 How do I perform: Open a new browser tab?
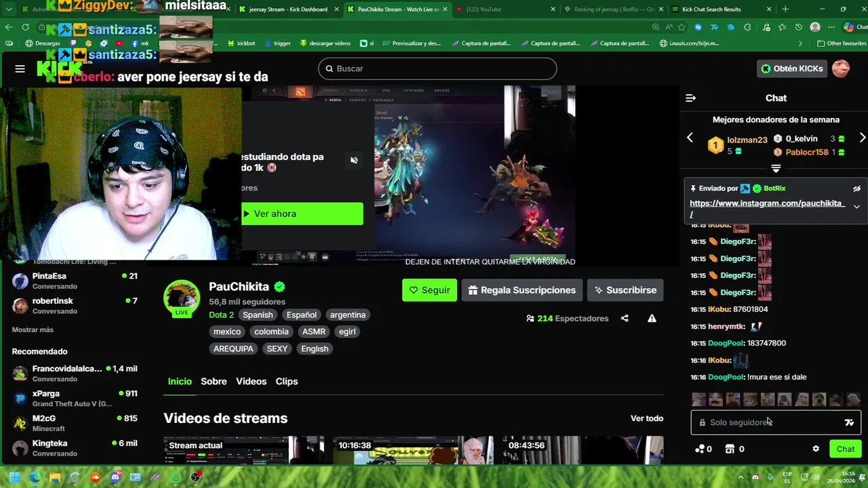coord(785,9)
